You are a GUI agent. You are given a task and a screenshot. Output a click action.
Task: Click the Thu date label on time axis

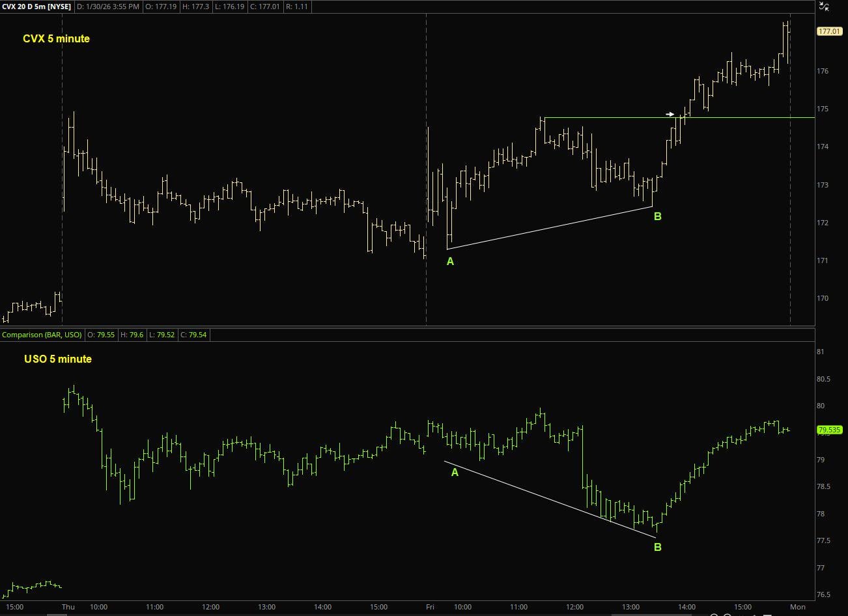coord(68,607)
